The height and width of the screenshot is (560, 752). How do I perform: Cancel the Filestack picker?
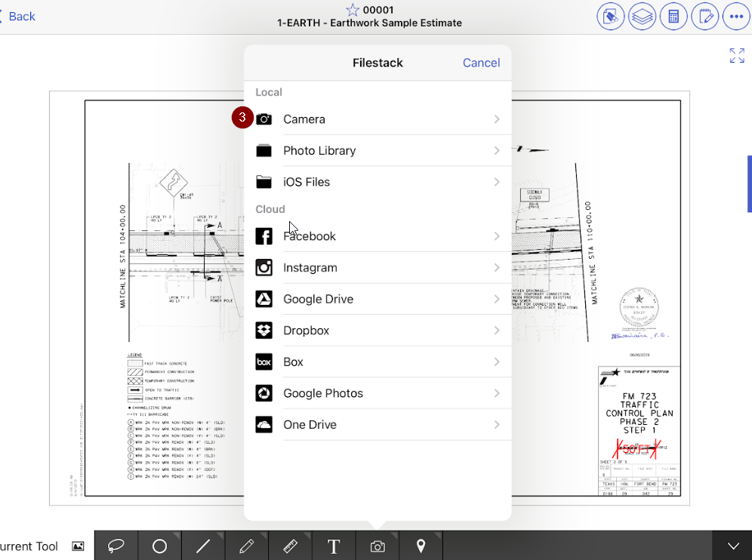point(481,63)
